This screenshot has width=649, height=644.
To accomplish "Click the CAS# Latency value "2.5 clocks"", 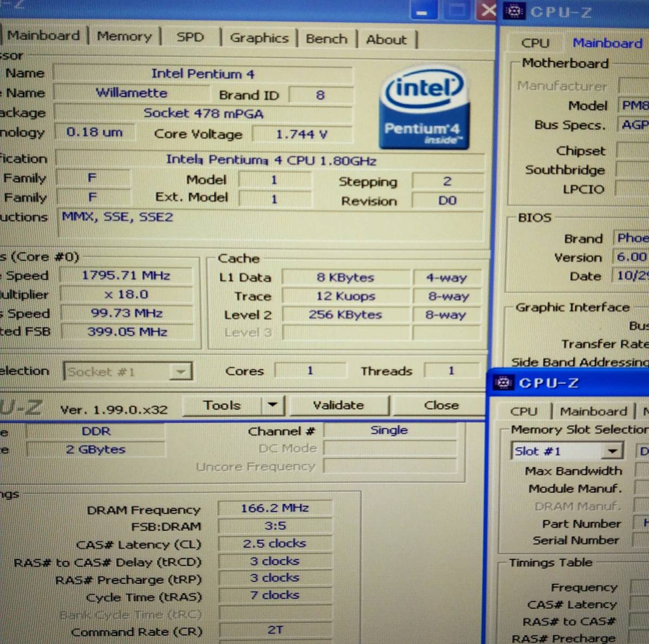I will (275, 543).
